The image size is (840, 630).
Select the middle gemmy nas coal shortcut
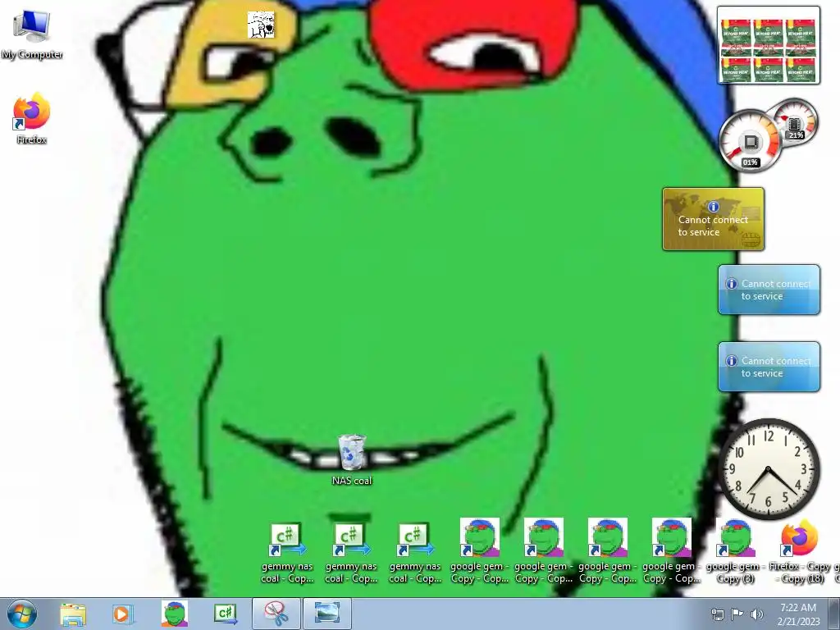pos(351,552)
